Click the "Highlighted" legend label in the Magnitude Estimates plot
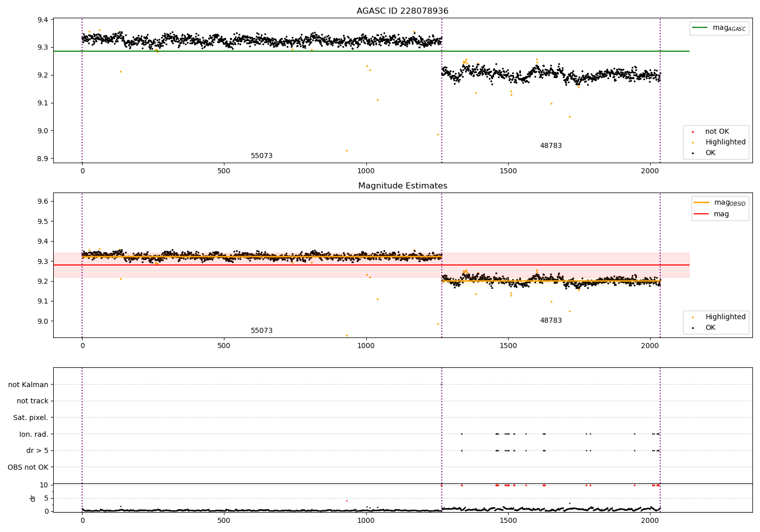The height and width of the screenshot is (532, 760). click(x=726, y=317)
